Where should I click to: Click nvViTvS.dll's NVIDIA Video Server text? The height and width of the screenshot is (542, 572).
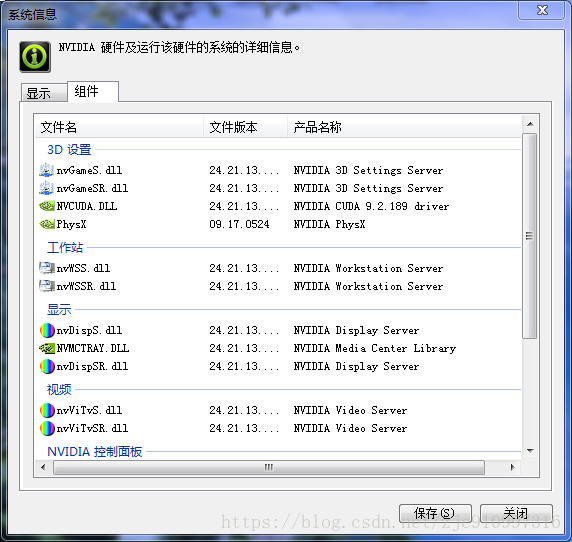pos(350,410)
